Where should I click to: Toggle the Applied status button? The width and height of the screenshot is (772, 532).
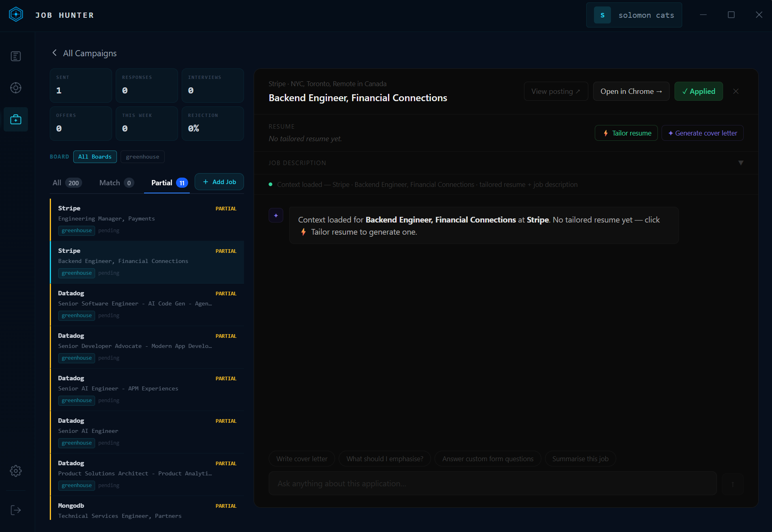[x=699, y=91]
